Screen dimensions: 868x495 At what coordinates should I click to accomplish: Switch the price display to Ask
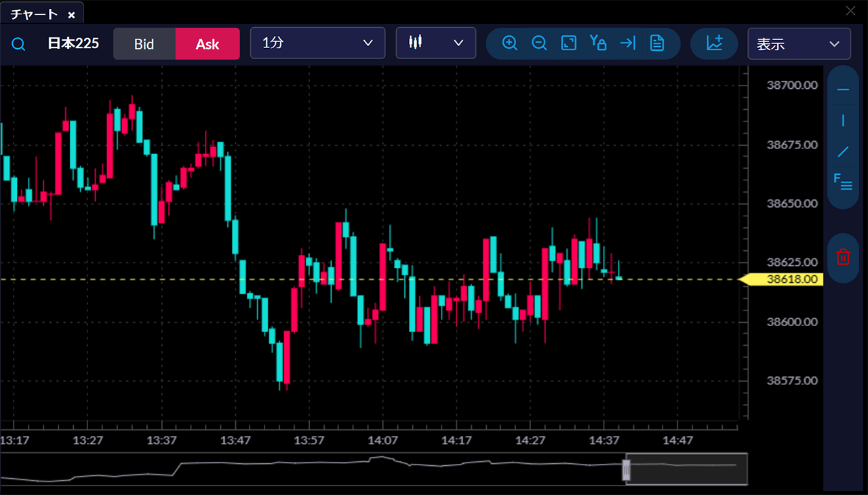[x=208, y=44]
